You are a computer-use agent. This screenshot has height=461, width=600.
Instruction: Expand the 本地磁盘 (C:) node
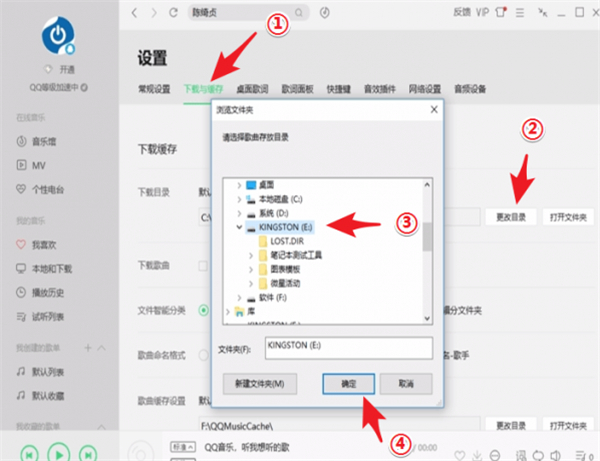click(x=239, y=199)
